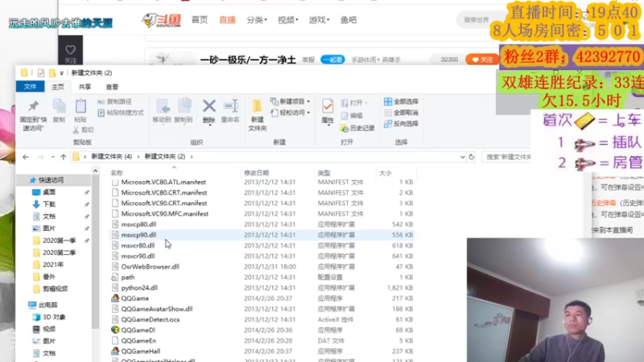This screenshot has width=644, height=362.
Task: Click Copy path (复制路径) button
Action: point(114,102)
